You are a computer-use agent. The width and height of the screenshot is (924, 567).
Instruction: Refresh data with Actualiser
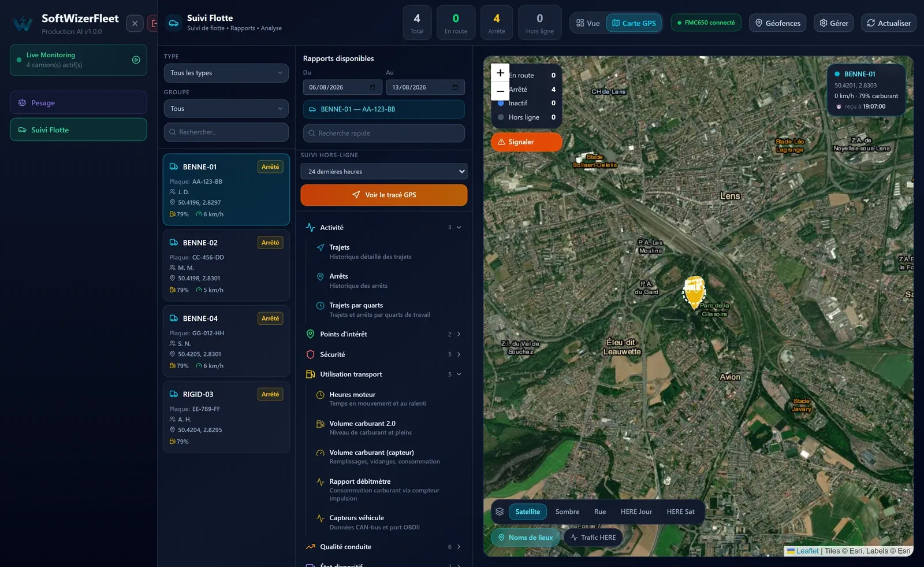889,23
